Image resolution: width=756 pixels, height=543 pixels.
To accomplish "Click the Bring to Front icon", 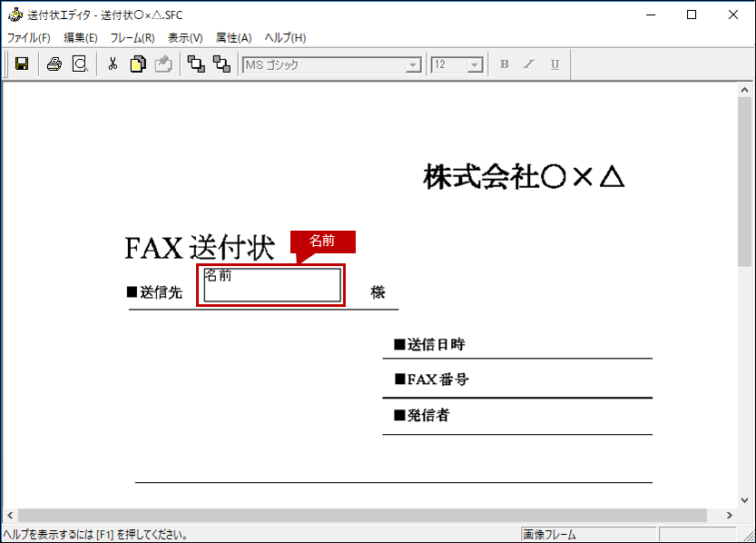I will (x=196, y=64).
